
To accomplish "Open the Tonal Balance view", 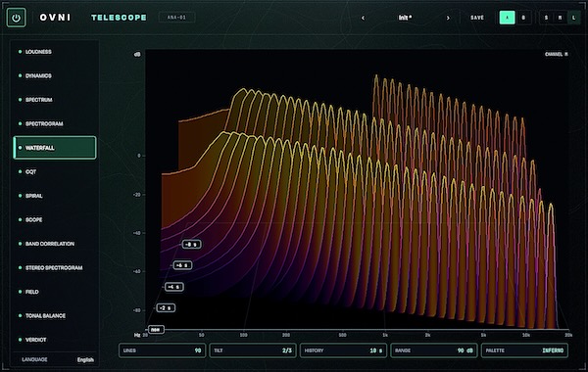I will coord(55,315).
